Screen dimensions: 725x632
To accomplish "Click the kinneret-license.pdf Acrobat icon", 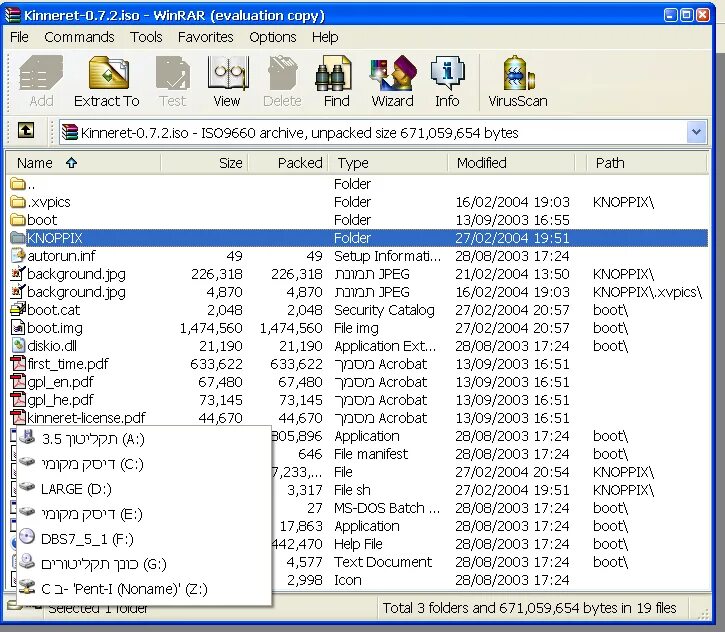I will coord(18,417).
